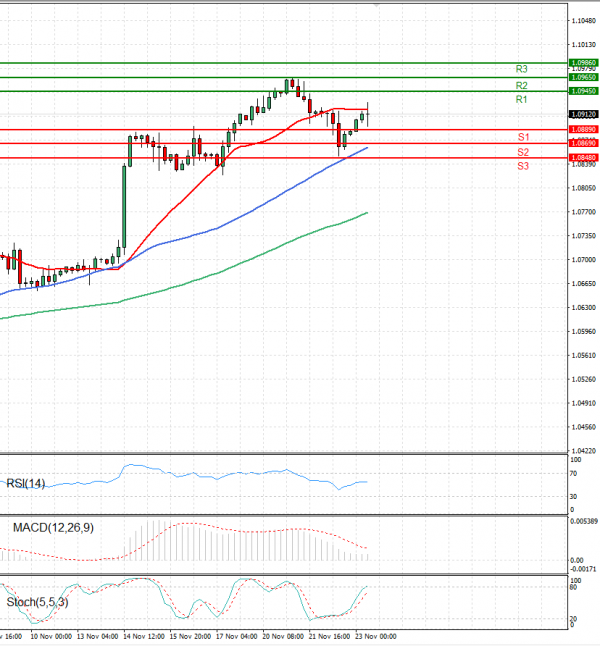Select the RSI(14) indicator label
Viewport: 600px width, 646px height.
click(26, 483)
